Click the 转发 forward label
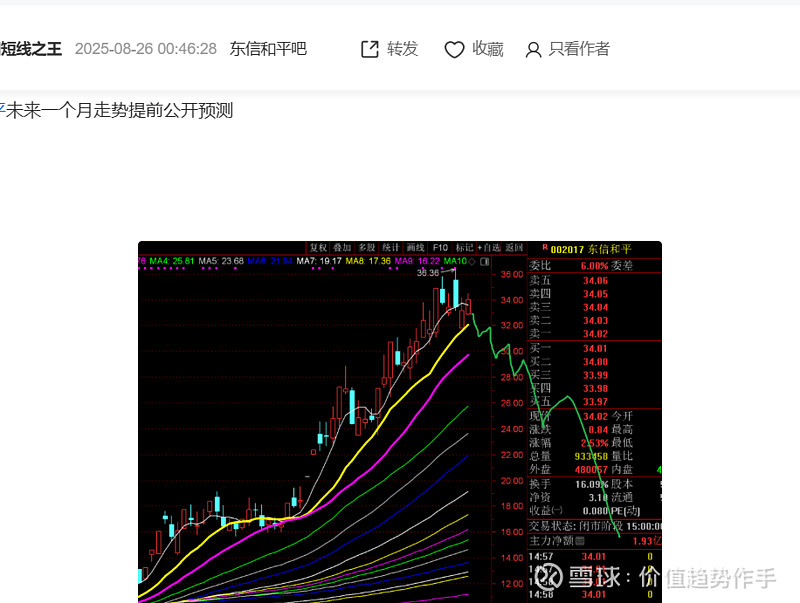 pyautogui.click(x=403, y=49)
